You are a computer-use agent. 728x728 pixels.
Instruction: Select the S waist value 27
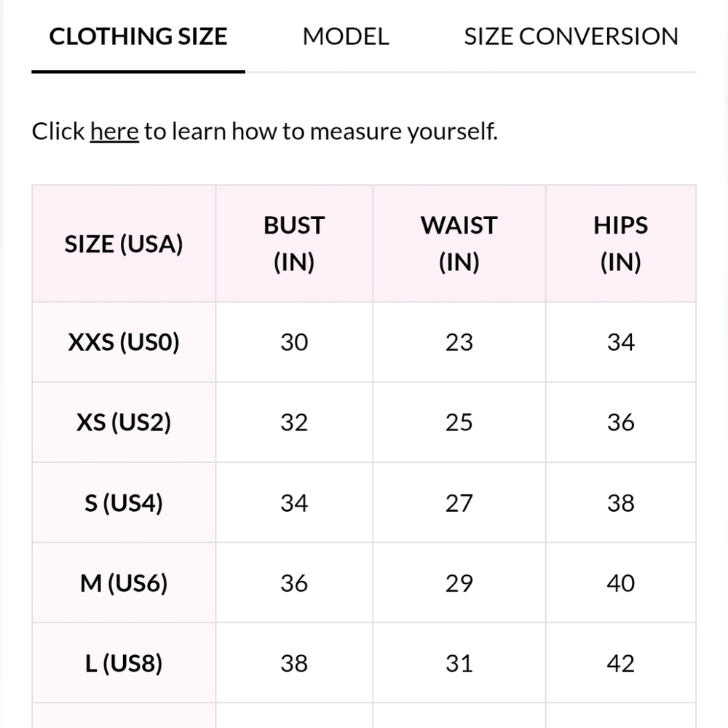(459, 503)
